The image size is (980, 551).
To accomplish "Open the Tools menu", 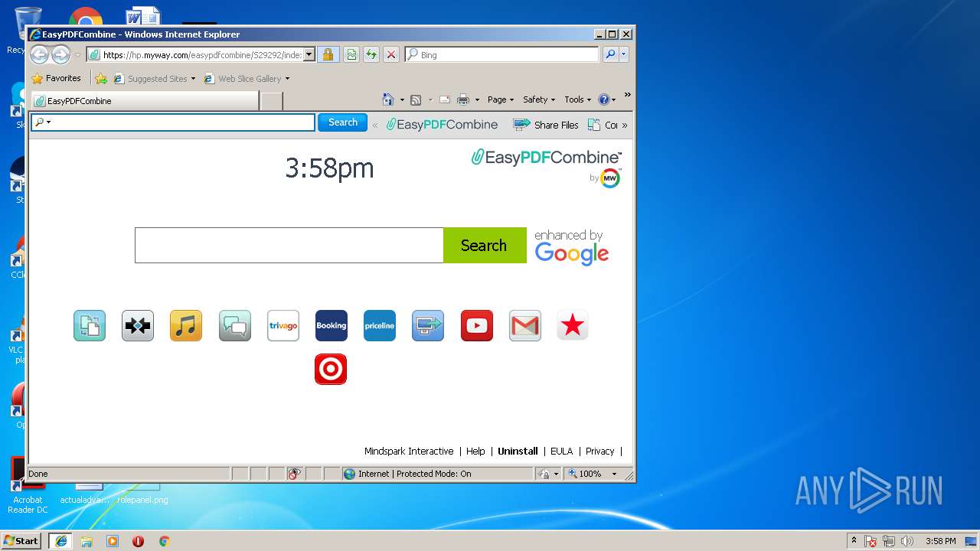I will [578, 99].
